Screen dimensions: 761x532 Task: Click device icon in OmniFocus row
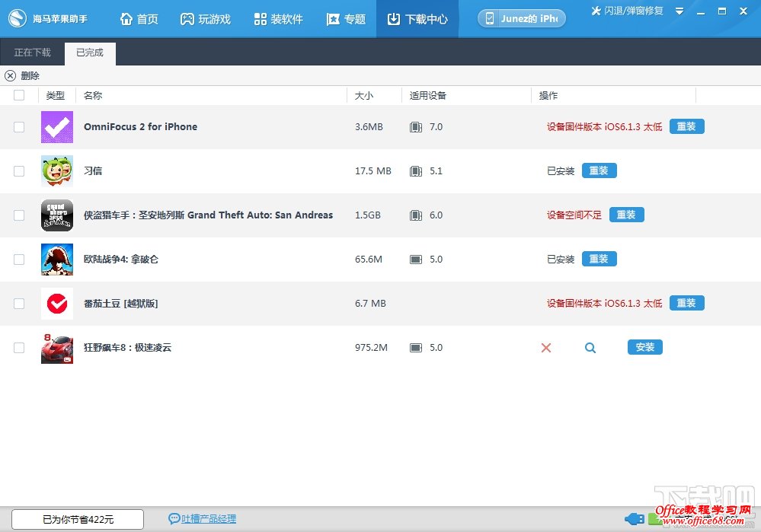tap(416, 127)
